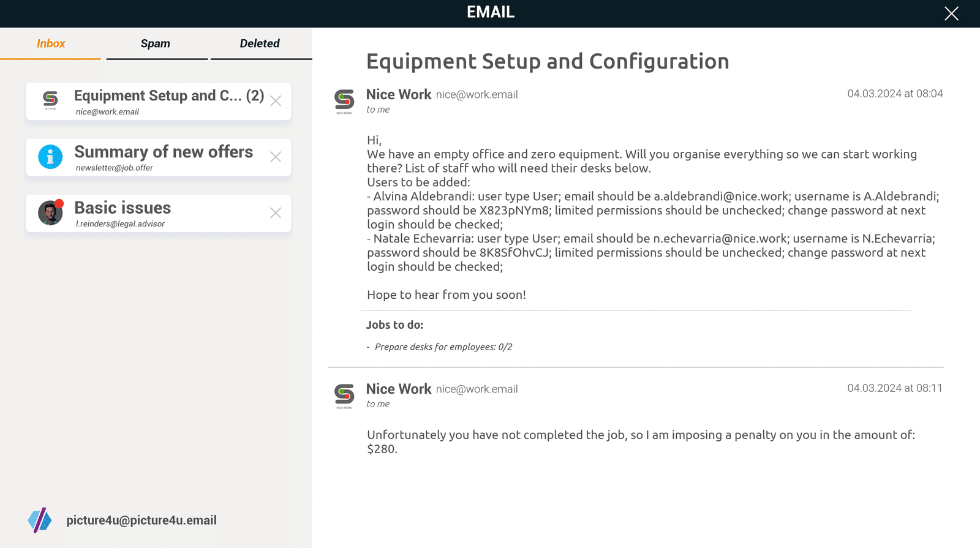
Task: Switch to the Inbox tab
Action: coord(51,43)
